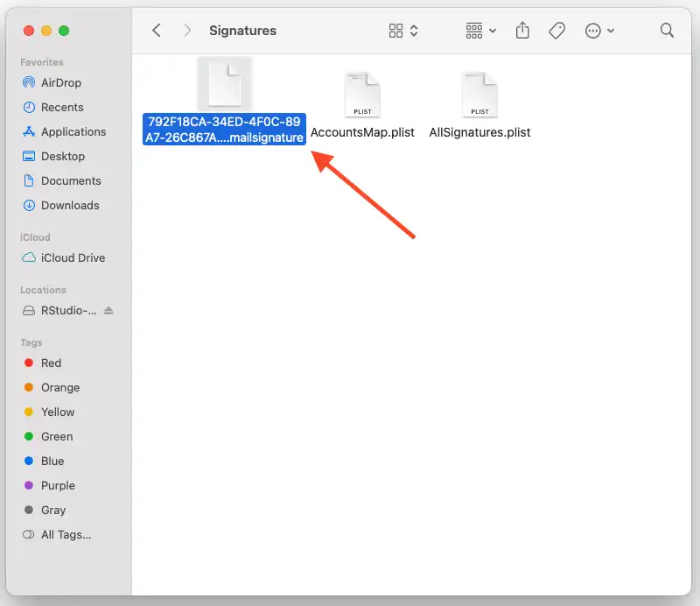Eject the RStudio volume
700x606 pixels.
pos(108,311)
